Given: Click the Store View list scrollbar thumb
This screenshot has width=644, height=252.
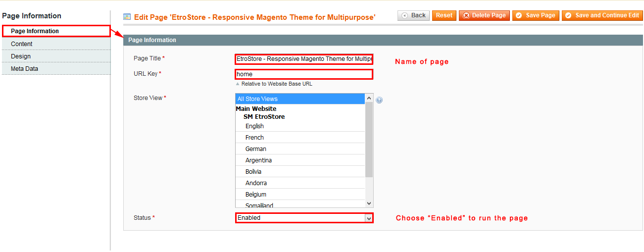Looking at the screenshot, I should (x=369, y=140).
